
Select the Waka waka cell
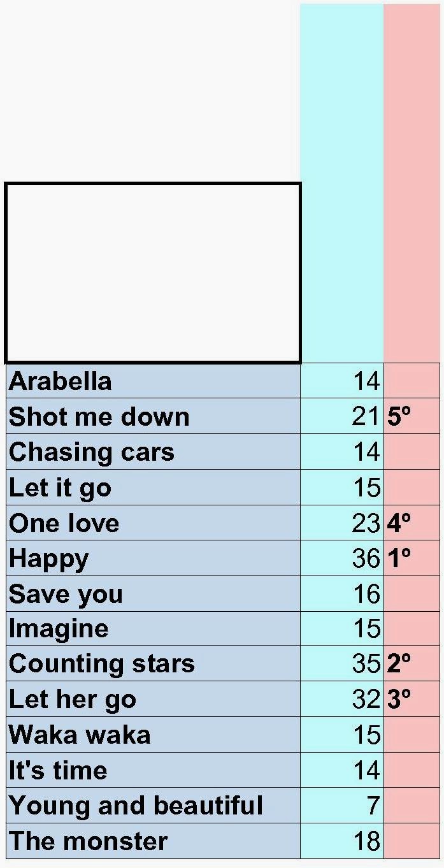(153, 735)
